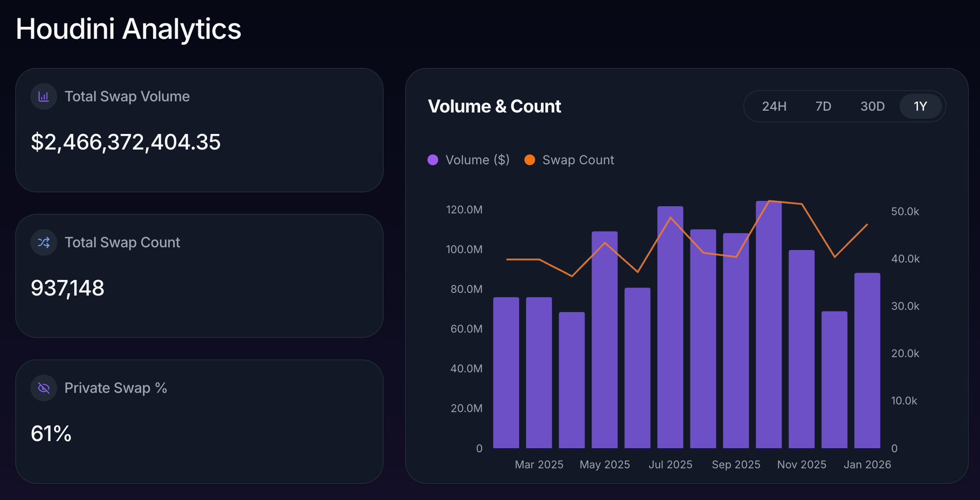Viewport: 980px width, 500px height.
Task: Select the 1Y time range
Action: [x=921, y=106]
